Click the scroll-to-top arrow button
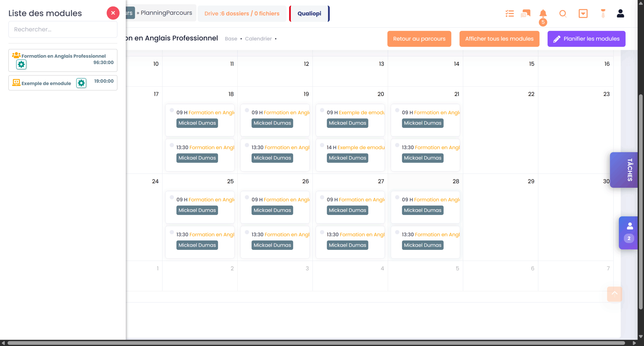The height and width of the screenshot is (346, 644). [614, 294]
